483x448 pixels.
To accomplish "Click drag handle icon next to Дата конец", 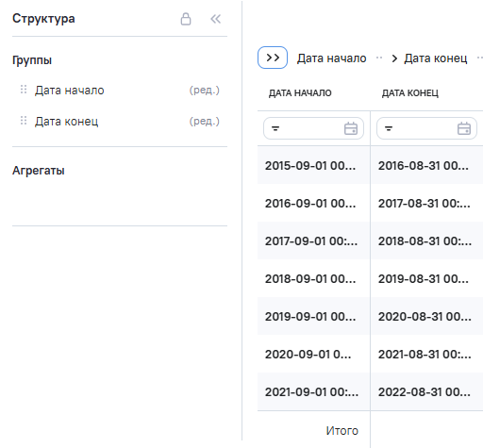I will pyautogui.click(x=24, y=121).
